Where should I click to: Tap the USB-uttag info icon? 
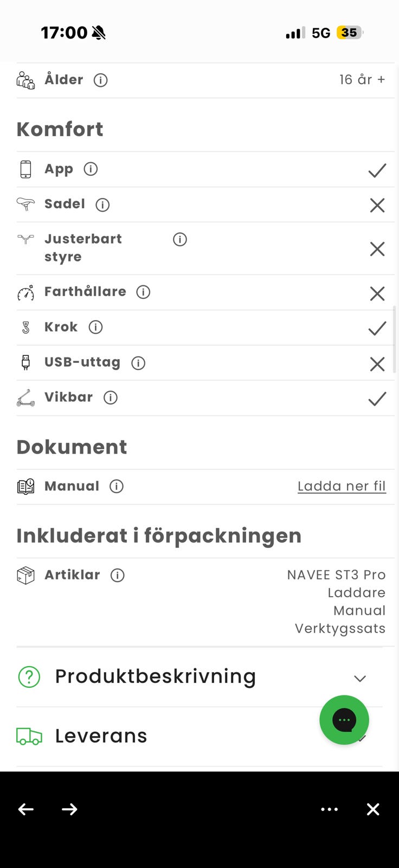[x=138, y=363]
